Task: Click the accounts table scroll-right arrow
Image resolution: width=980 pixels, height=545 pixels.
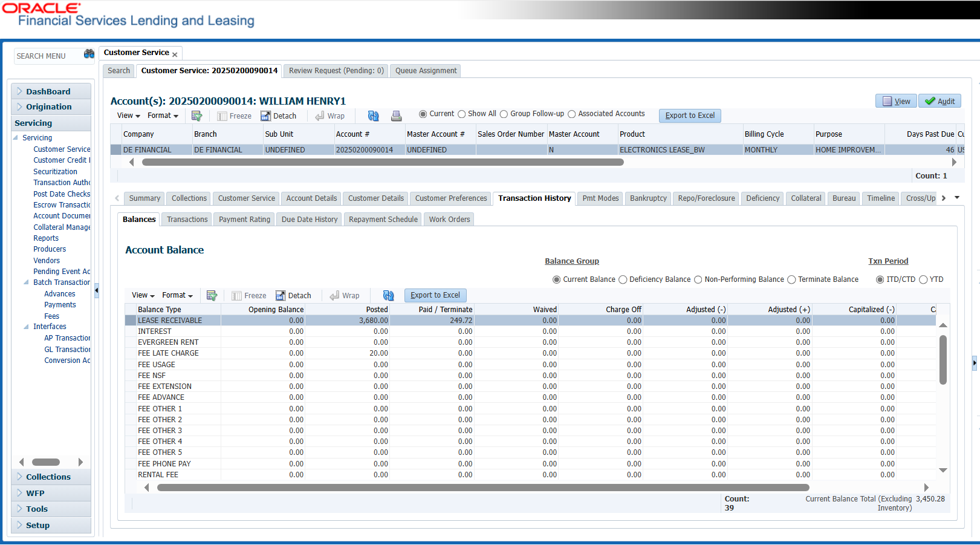Action: point(954,162)
